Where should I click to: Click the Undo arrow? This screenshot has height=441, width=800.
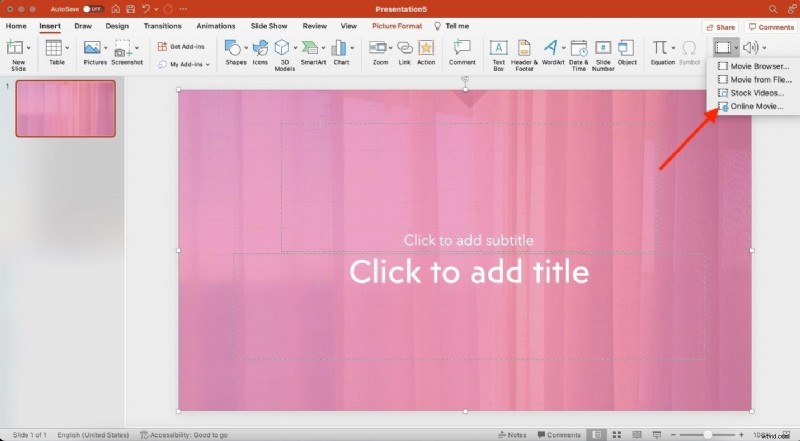tap(146, 9)
